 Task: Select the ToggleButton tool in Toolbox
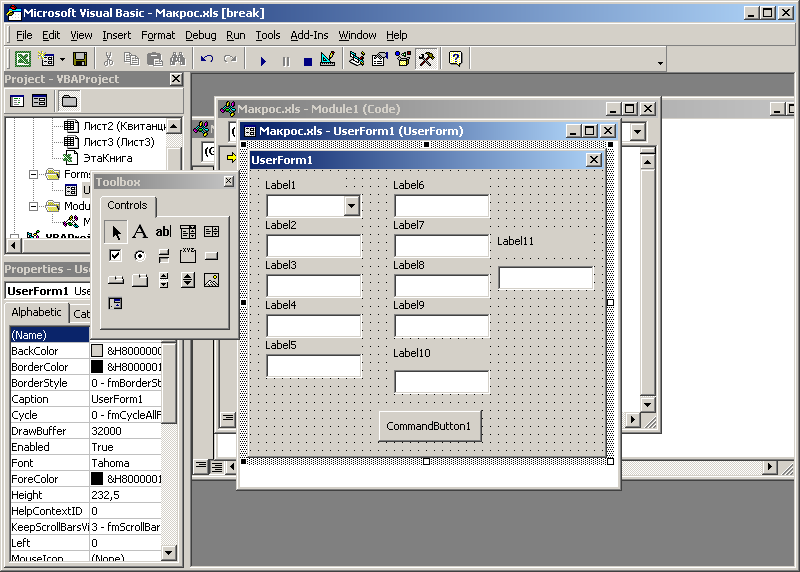coord(163,256)
